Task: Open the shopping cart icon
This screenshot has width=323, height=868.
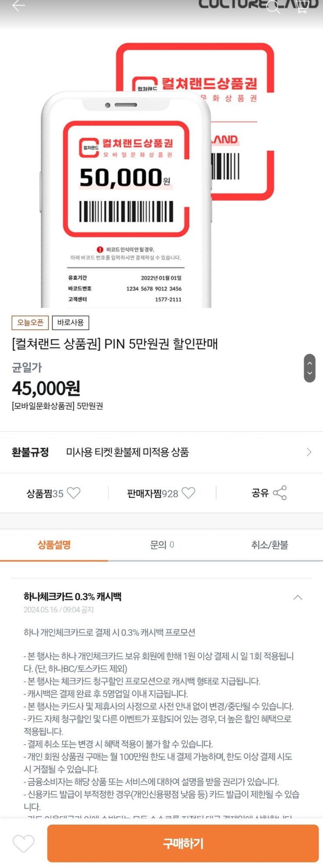Action: 302,7
